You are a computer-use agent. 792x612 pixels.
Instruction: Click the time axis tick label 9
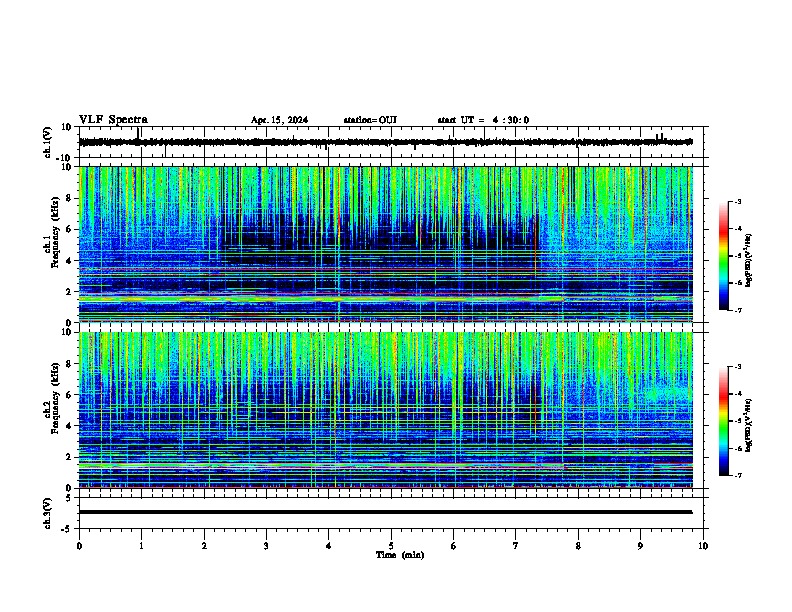pyautogui.click(x=640, y=546)
